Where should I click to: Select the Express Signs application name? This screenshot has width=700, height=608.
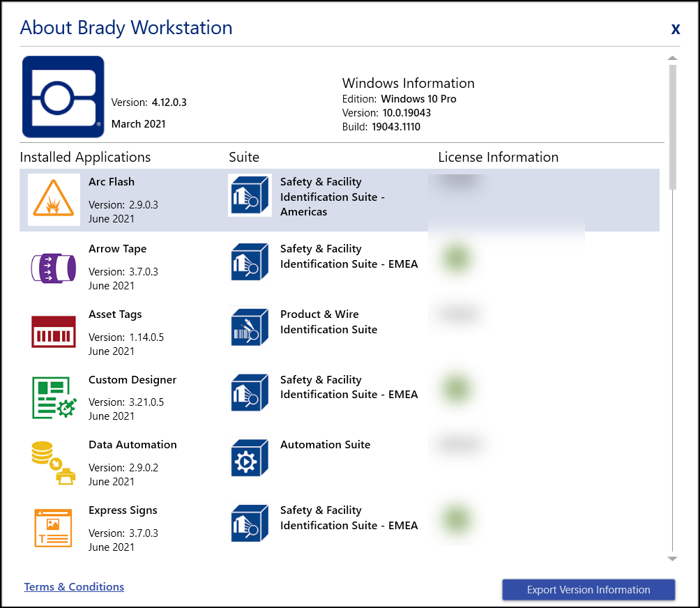(x=123, y=510)
